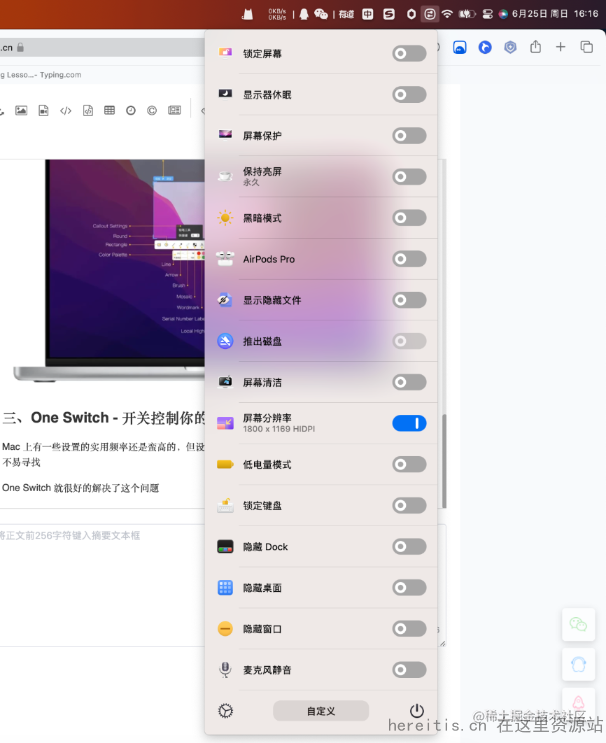Enable the 隐藏窗口 switch

tap(409, 629)
